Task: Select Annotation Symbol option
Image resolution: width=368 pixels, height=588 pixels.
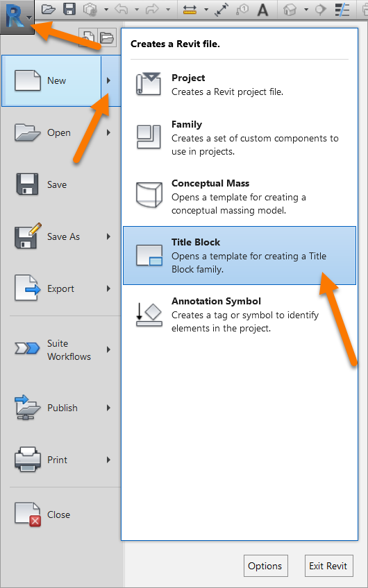Action: click(x=240, y=315)
